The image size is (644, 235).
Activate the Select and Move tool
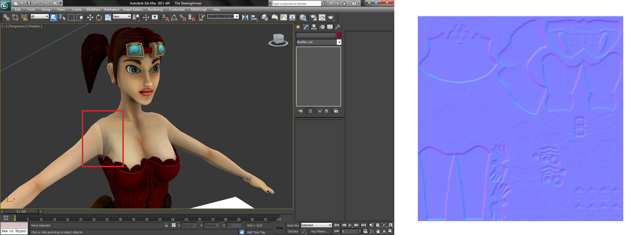(x=90, y=17)
